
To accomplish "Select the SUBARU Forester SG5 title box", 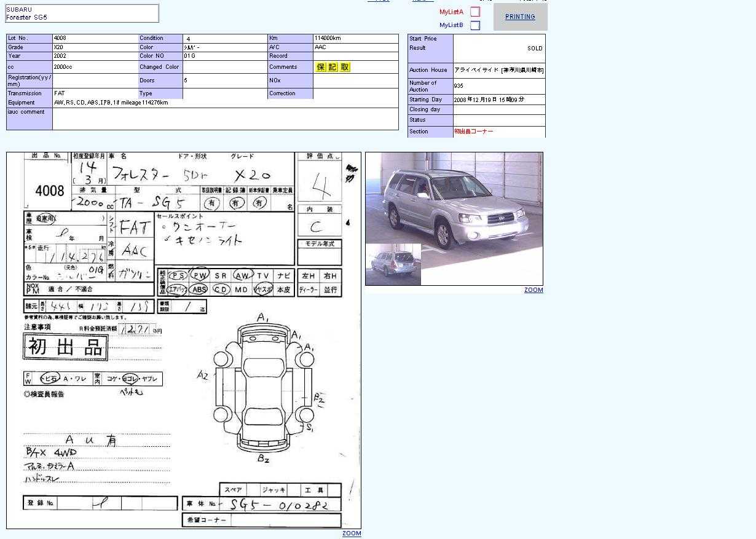I will (x=82, y=14).
